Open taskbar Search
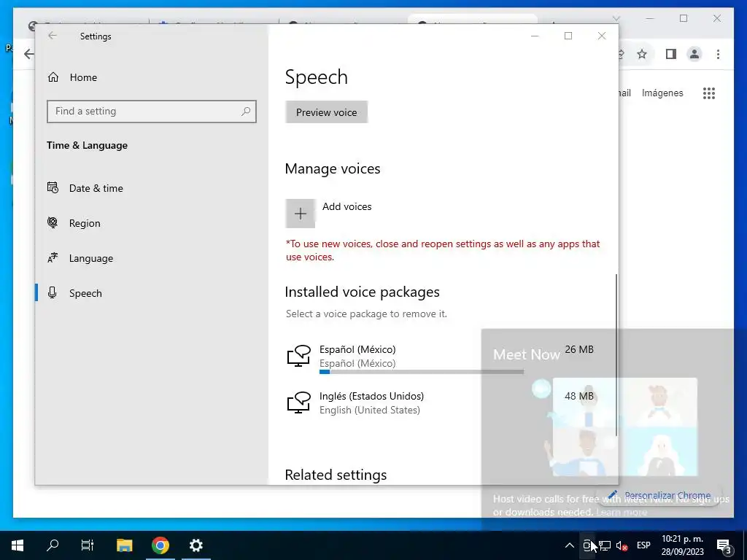 (53, 545)
